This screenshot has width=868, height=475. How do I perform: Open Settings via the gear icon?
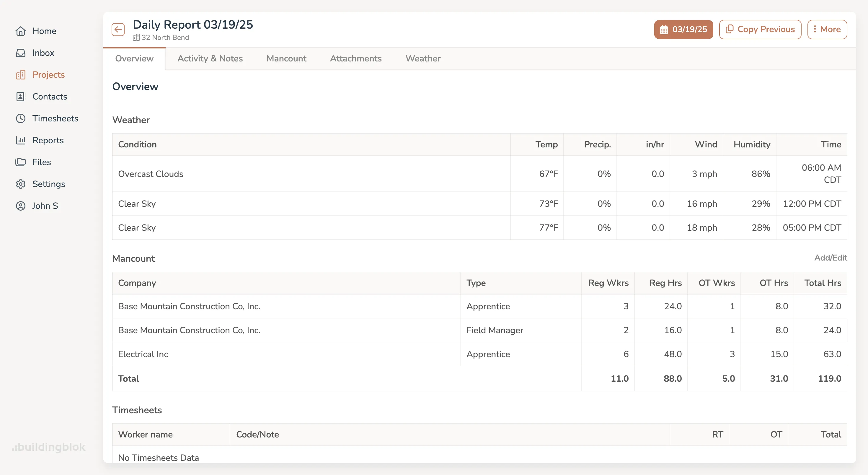[x=21, y=184]
